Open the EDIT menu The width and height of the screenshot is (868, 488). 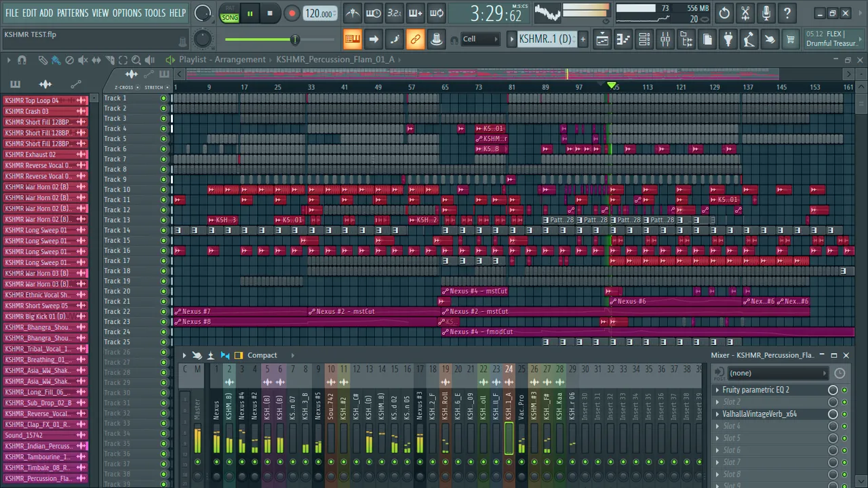[x=30, y=13]
